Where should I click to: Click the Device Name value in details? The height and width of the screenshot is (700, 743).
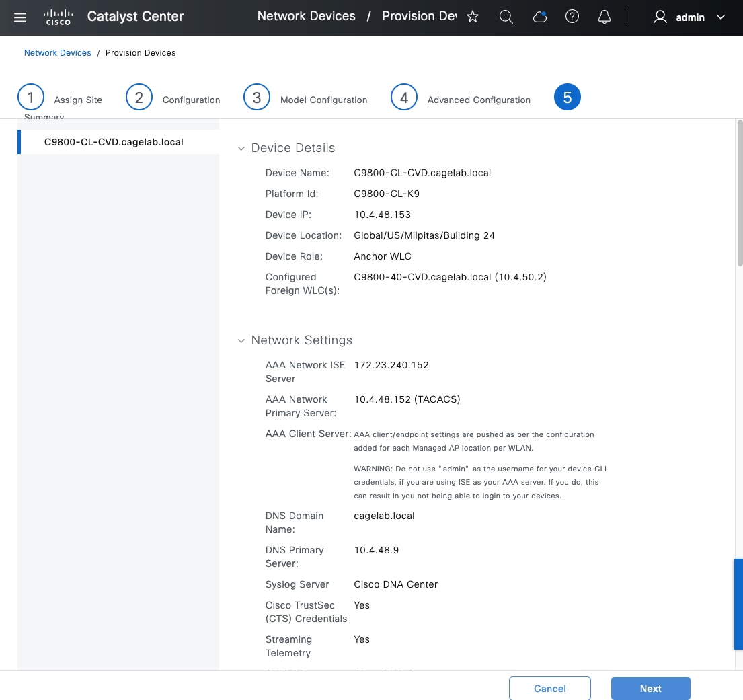[x=422, y=173]
